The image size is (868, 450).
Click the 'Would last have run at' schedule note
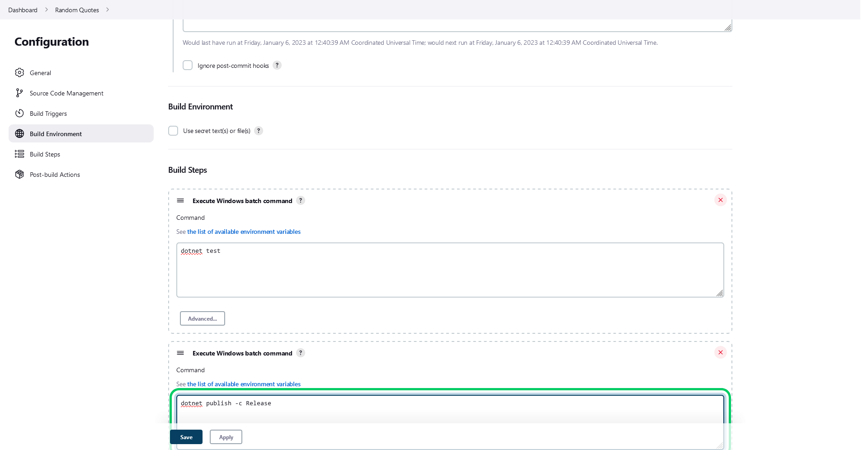(x=420, y=43)
